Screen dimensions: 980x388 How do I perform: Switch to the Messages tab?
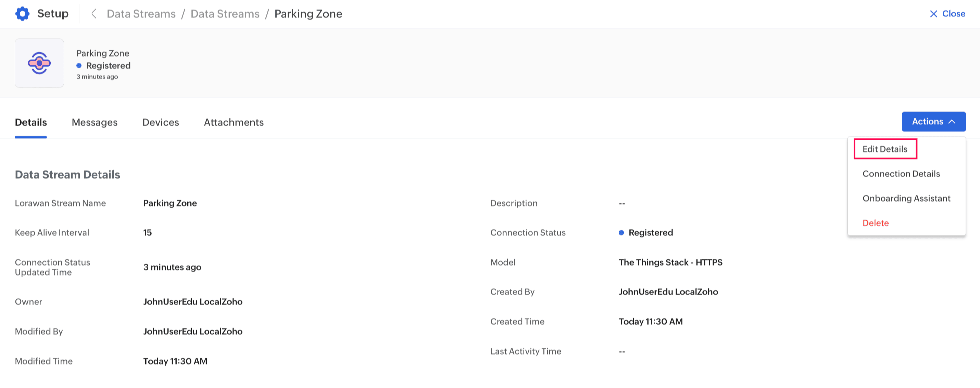tap(95, 122)
